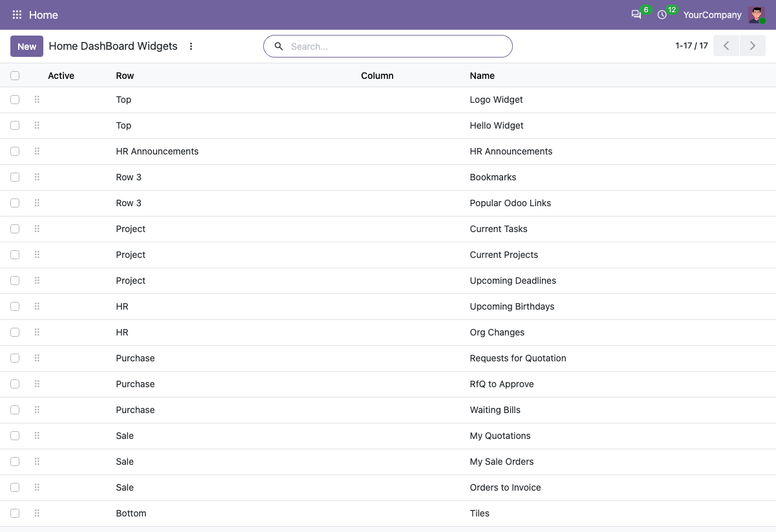Open the Orders to Invoice record

pos(505,487)
